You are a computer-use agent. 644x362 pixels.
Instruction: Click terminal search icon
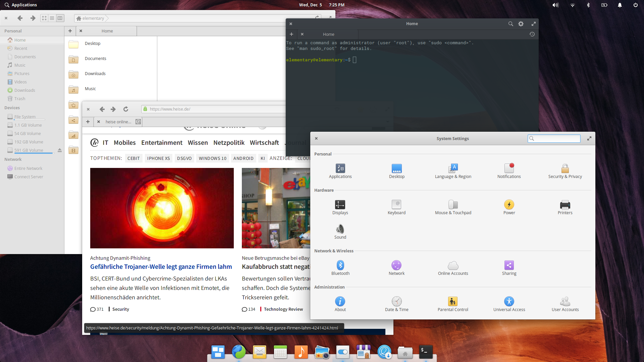click(511, 24)
